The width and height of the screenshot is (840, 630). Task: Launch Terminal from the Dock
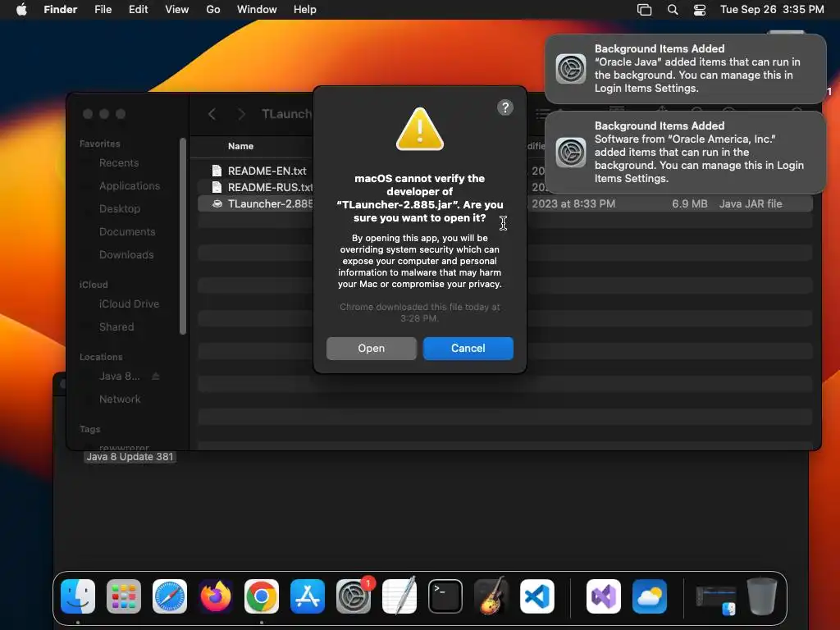coord(445,596)
